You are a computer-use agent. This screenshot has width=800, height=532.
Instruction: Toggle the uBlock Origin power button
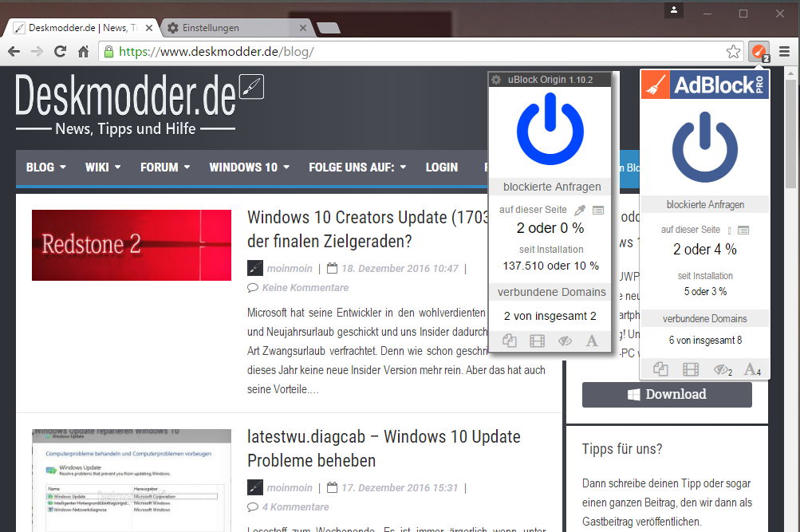click(x=550, y=128)
